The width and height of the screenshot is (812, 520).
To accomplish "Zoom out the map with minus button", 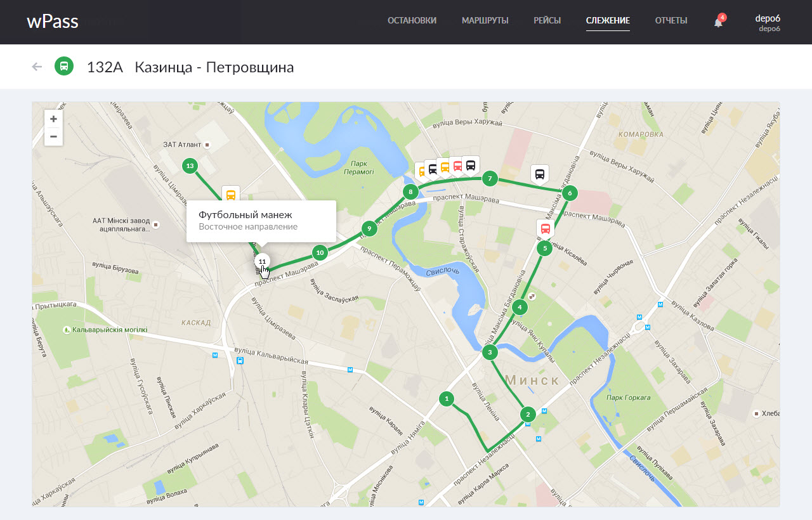I will (x=53, y=136).
